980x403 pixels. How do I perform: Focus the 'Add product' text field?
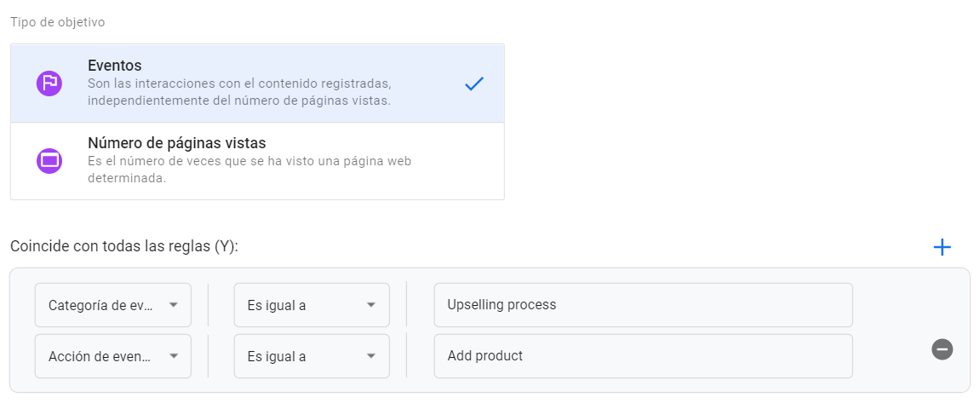coord(643,356)
